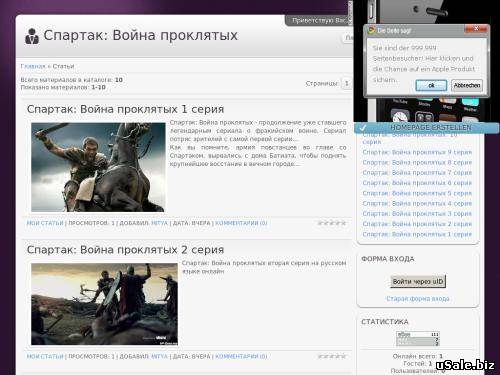Open the HOMEPAGE ERSTELLEN banner
Screen dimensions: 500x375
(427, 128)
